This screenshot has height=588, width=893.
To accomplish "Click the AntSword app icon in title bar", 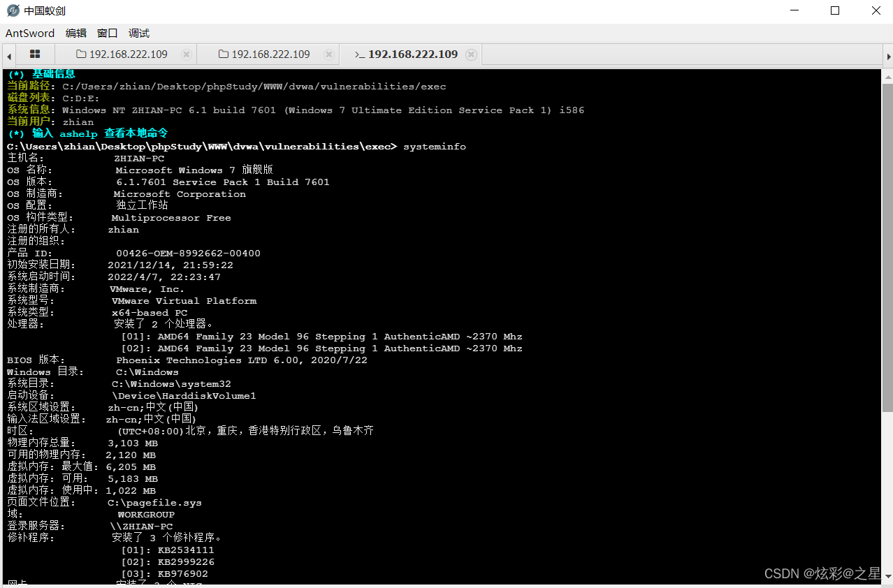I will (13, 10).
